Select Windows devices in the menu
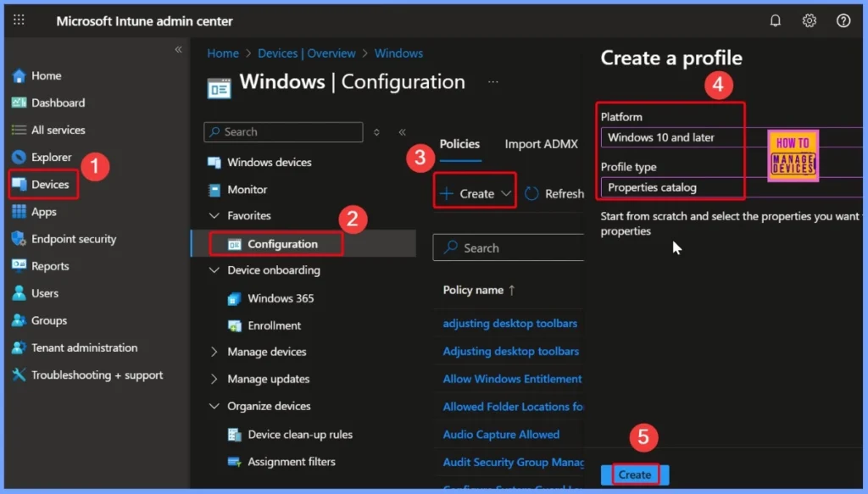Image resolution: width=868 pixels, height=494 pixels. (269, 162)
